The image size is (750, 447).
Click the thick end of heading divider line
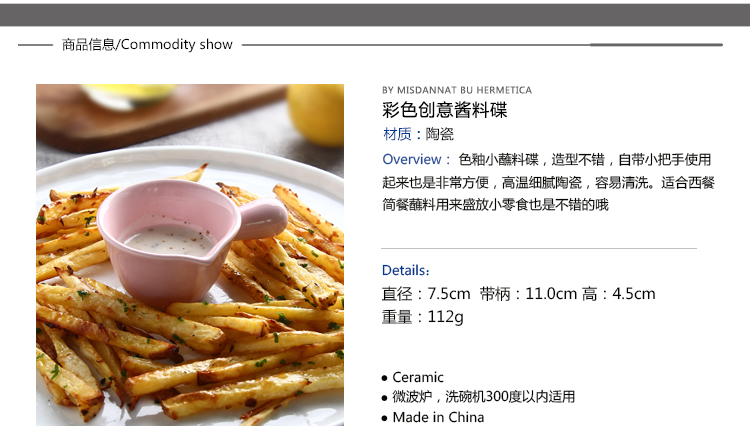click(x=656, y=44)
